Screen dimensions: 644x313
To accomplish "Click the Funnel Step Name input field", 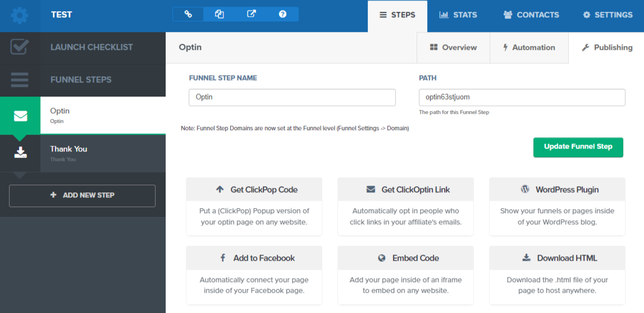I will [x=292, y=98].
